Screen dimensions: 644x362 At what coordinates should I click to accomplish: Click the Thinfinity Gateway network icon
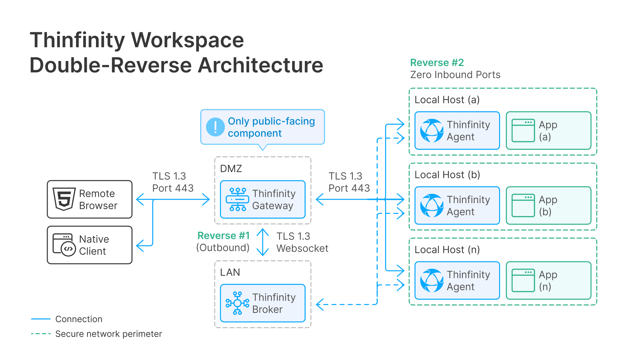(237, 199)
